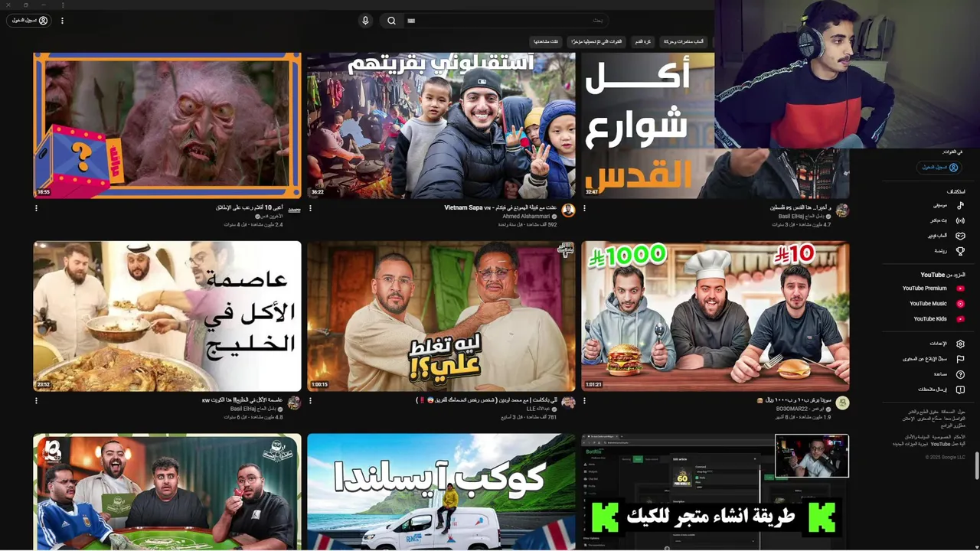Open Help question mark item
This screenshot has width=980, height=551.
(948, 374)
